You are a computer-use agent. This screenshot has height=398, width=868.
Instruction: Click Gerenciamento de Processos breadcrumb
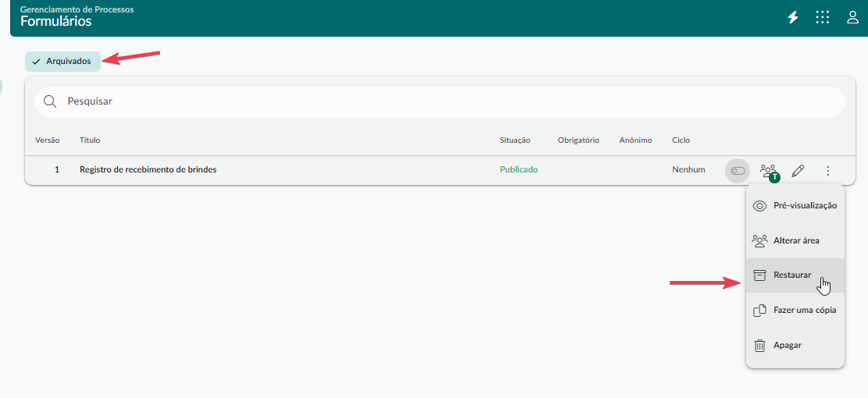point(77,9)
